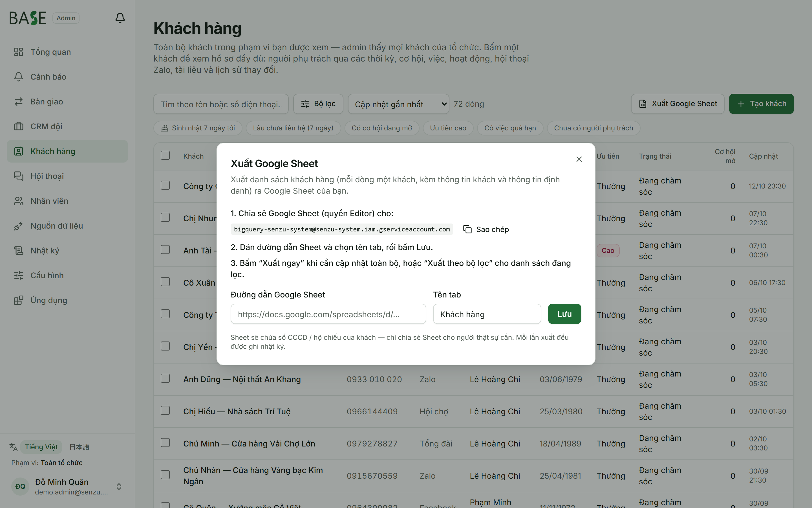Screen dimensions: 812x508
Task: Click the Tên tab input field
Action: [487, 314]
